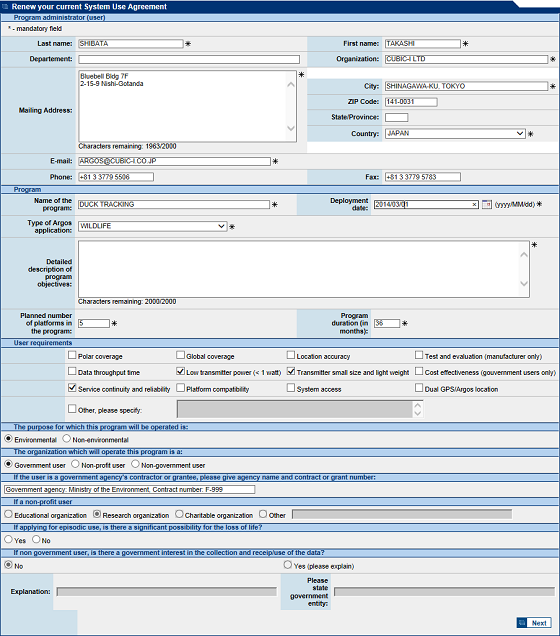The image size is (560, 636).
Task: Click the up arrow in Mailing Address scrollbar
Action: tap(291, 85)
